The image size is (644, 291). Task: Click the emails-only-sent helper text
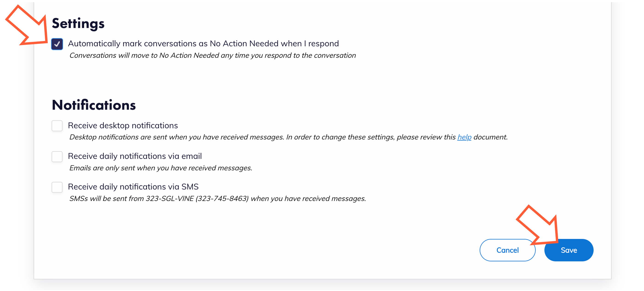161,168
